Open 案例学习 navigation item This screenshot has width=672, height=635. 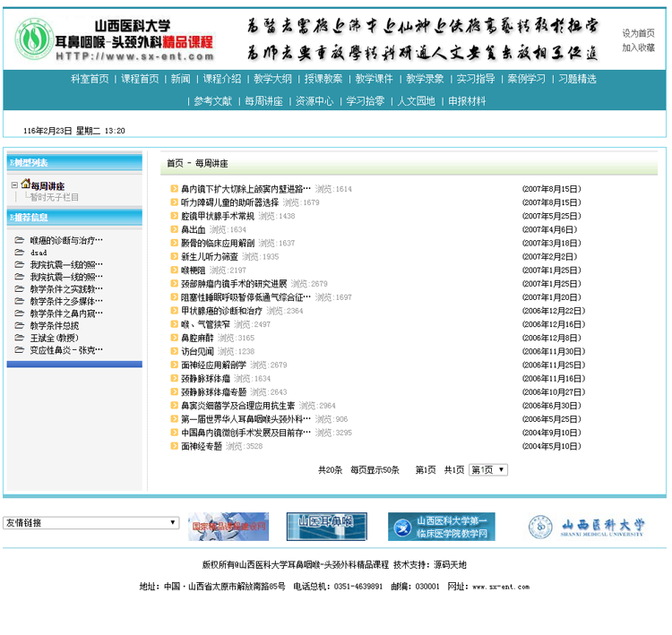[526, 79]
